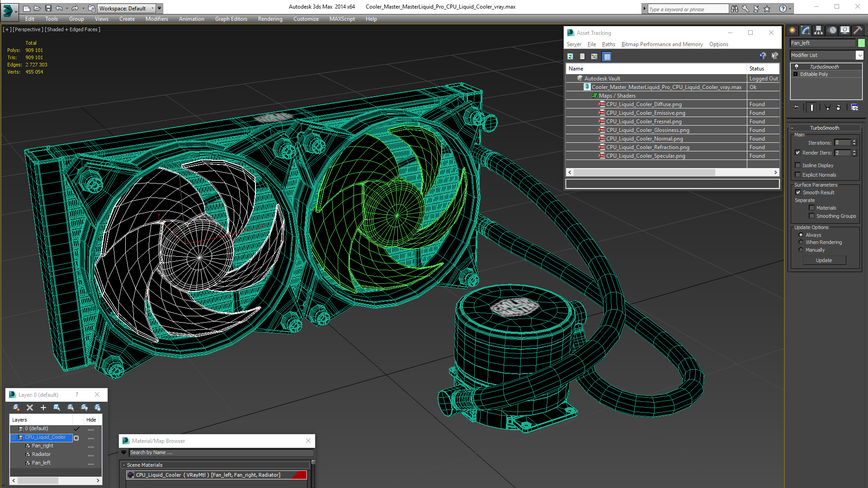Click the Update button in TurboSmooth
Screen dimensions: 868x488
click(x=824, y=260)
